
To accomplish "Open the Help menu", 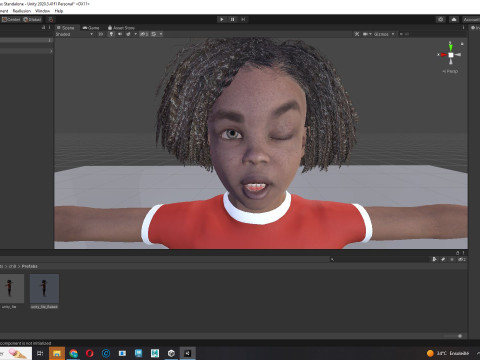I will 59,11.
